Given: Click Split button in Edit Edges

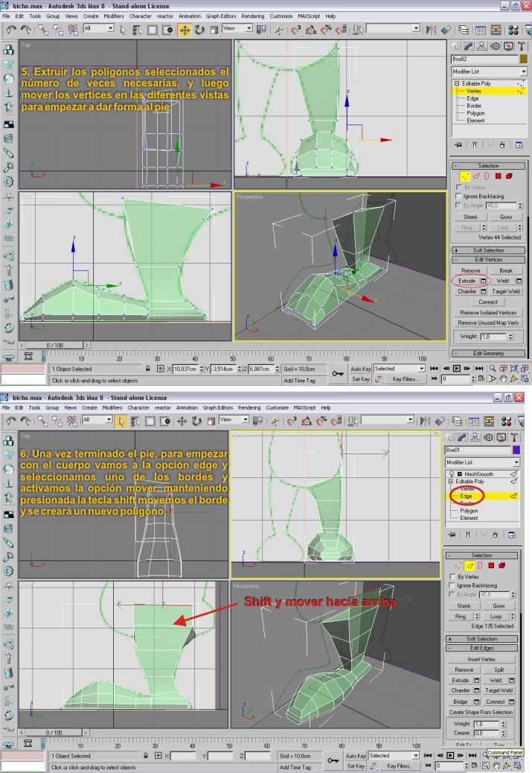Looking at the screenshot, I should point(499,670).
